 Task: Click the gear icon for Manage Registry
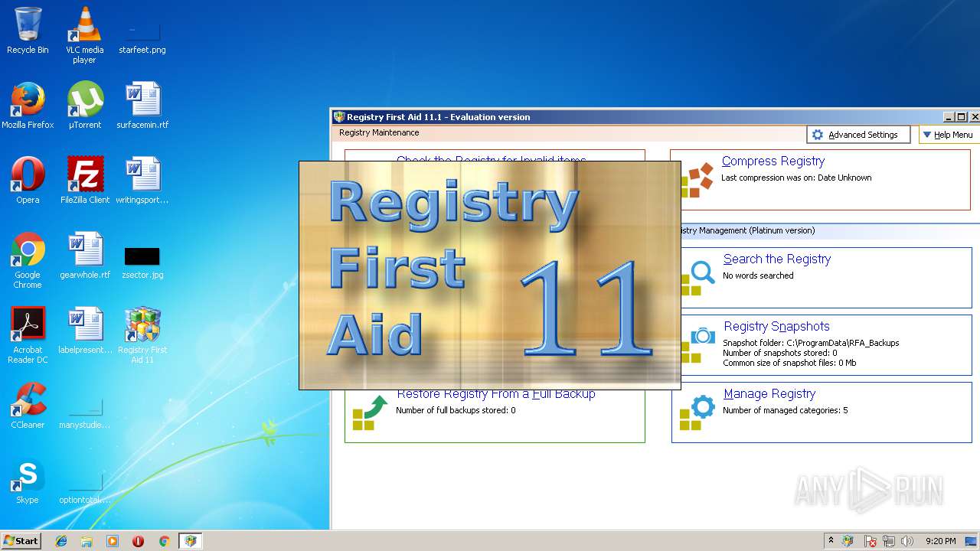point(697,412)
